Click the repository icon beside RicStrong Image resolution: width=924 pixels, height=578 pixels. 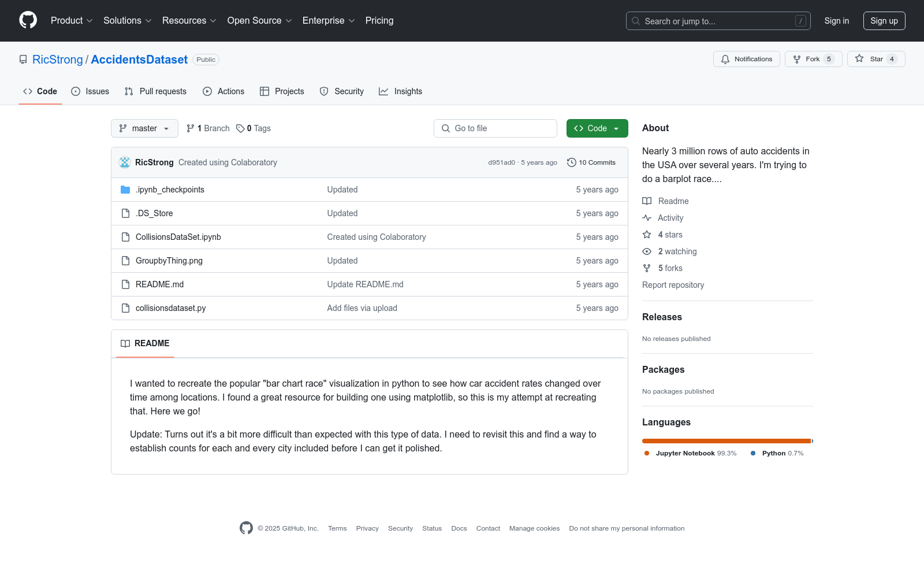coord(23,60)
